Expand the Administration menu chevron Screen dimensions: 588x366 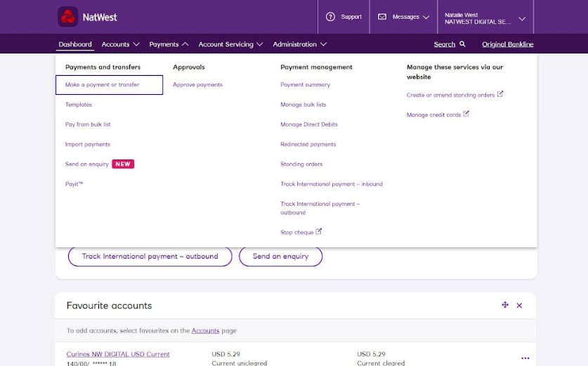pyautogui.click(x=323, y=44)
